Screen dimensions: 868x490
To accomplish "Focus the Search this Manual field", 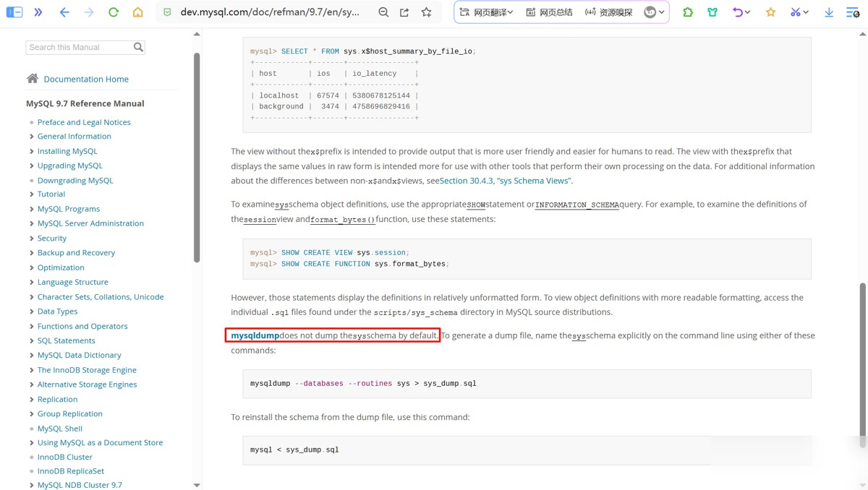I will [80, 47].
